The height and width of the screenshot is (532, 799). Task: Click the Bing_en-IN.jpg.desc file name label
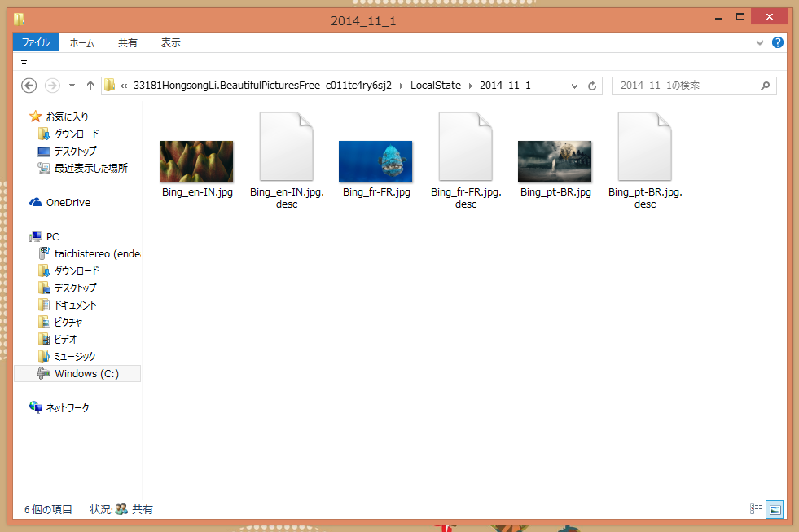(x=287, y=198)
